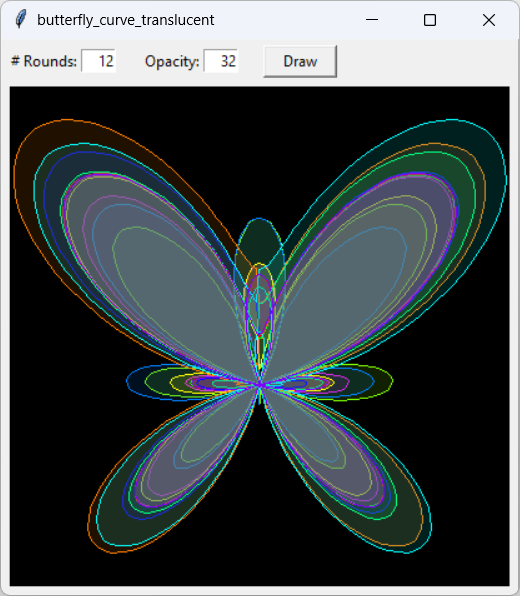Click the Draw button
Viewport: 520px width, 596px height.
point(300,62)
